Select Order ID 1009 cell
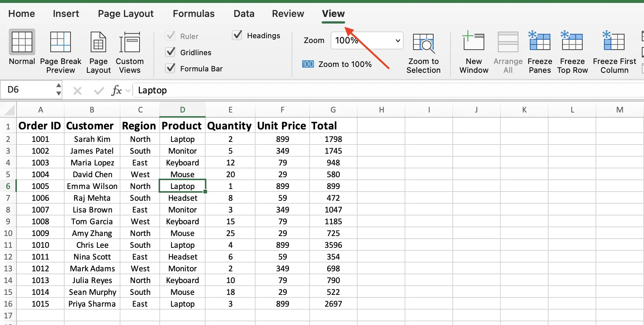 point(40,233)
